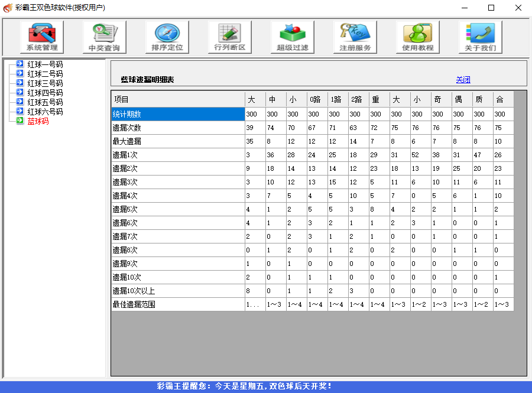
Task: Select the red 蓝球码 tree item
Action: 38,121
